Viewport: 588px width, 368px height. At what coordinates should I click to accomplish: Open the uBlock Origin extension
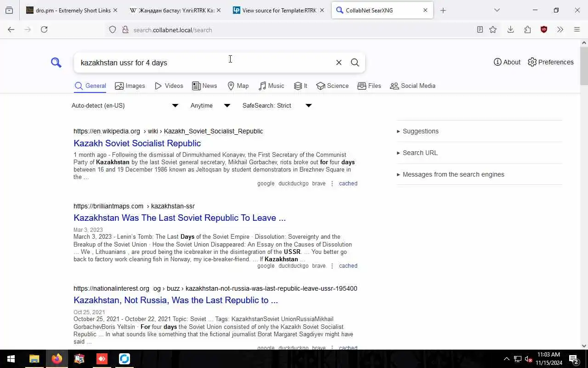point(544,29)
